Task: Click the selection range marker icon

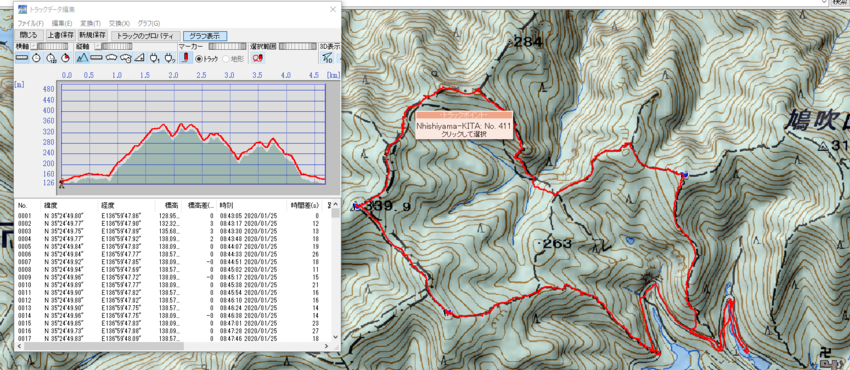Action: 257,57
